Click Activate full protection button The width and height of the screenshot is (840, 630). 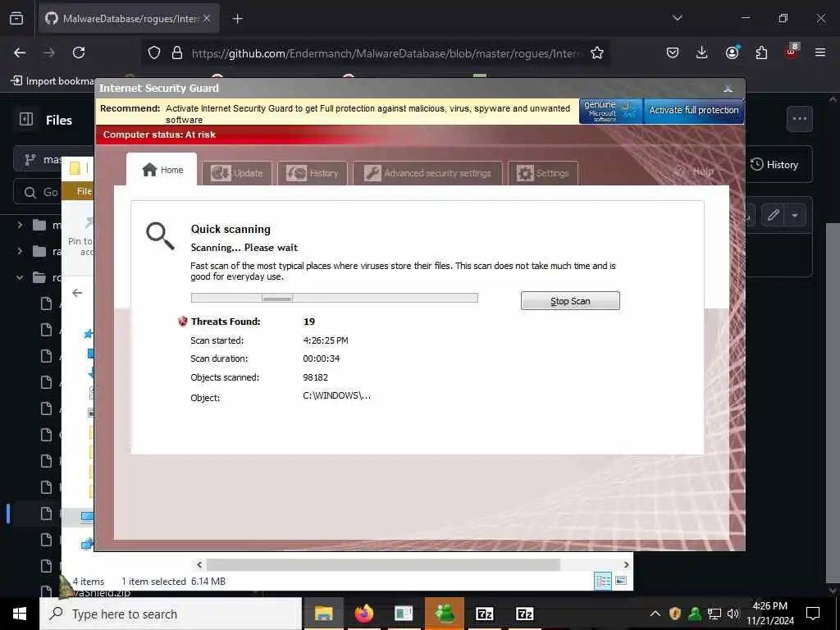click(694, 111)
